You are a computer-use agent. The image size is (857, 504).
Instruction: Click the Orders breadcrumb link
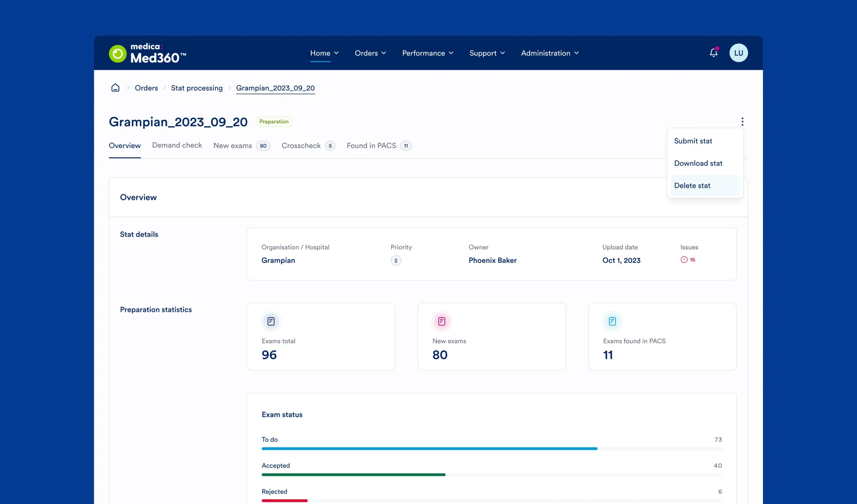(x=146, y=88)
